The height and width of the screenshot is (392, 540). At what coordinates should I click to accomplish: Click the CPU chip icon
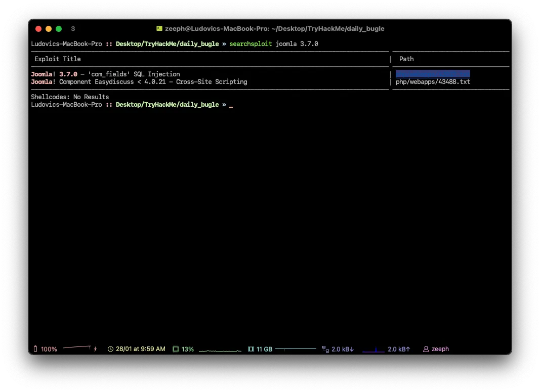coord(176,349)
